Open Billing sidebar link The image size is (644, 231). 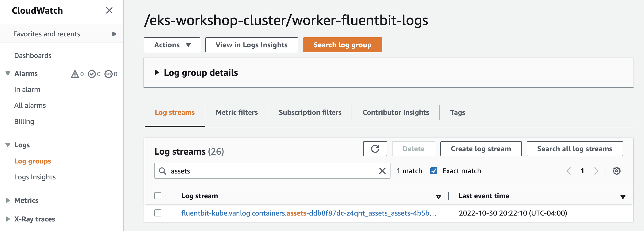tap(24, 121)
